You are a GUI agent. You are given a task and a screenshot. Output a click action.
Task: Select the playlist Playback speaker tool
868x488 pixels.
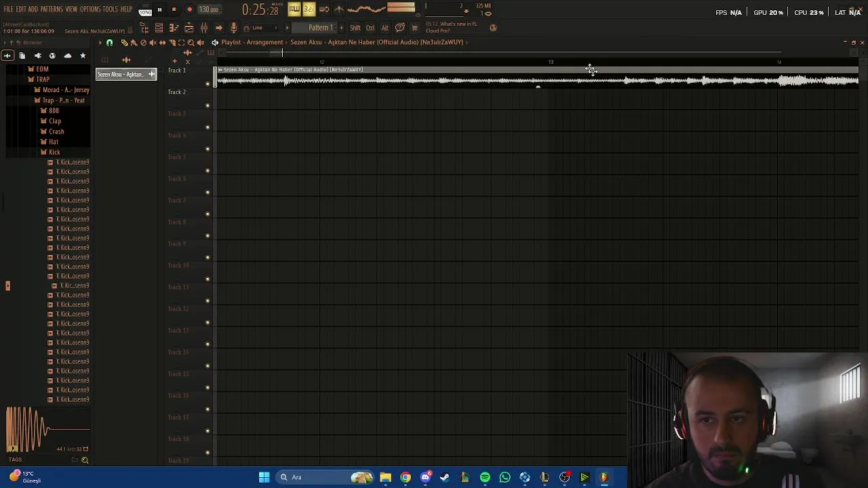(x=200, y=43)
